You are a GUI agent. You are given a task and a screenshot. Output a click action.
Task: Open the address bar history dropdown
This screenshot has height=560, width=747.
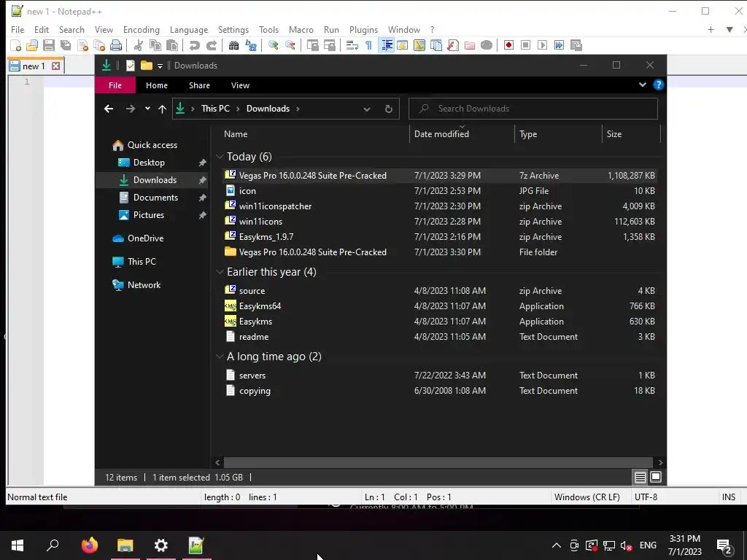367,109
